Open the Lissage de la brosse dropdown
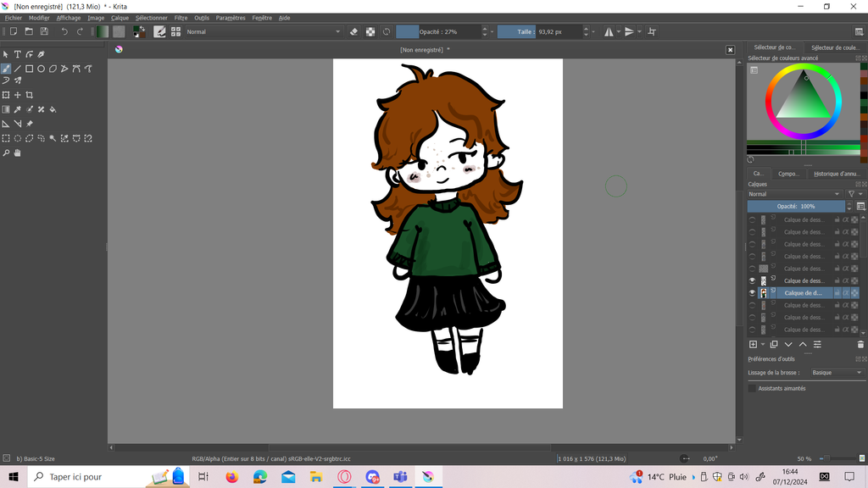This screenshot has width=868, height=488. pos(836,373)
